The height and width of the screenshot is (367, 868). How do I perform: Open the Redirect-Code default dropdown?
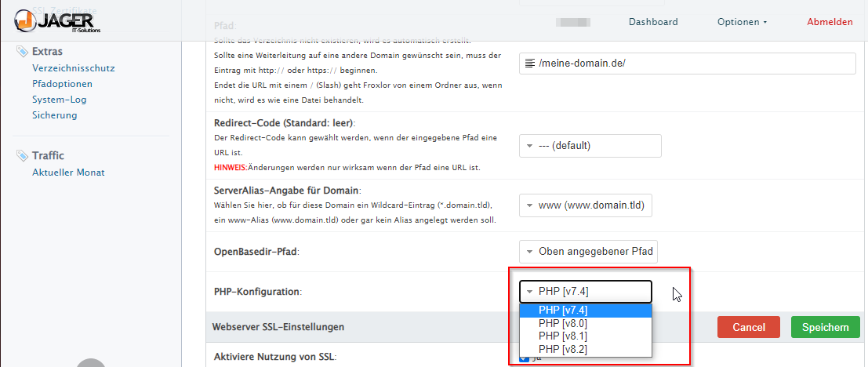[590, 146]
